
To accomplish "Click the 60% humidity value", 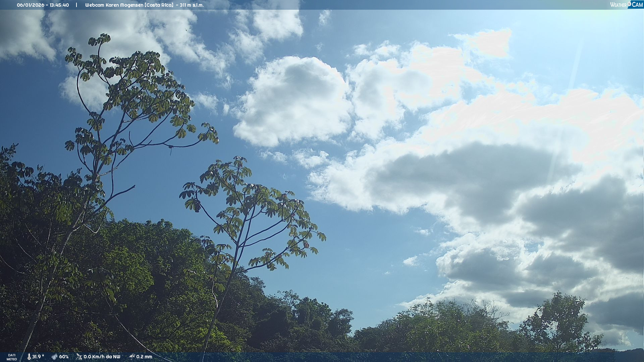I will tap(64, 357).
